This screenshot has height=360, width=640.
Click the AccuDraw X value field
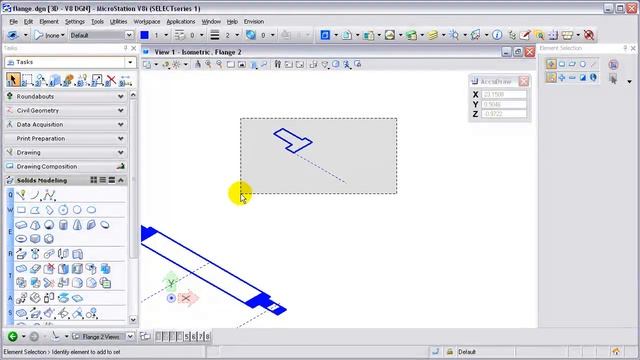coord(504,94)
